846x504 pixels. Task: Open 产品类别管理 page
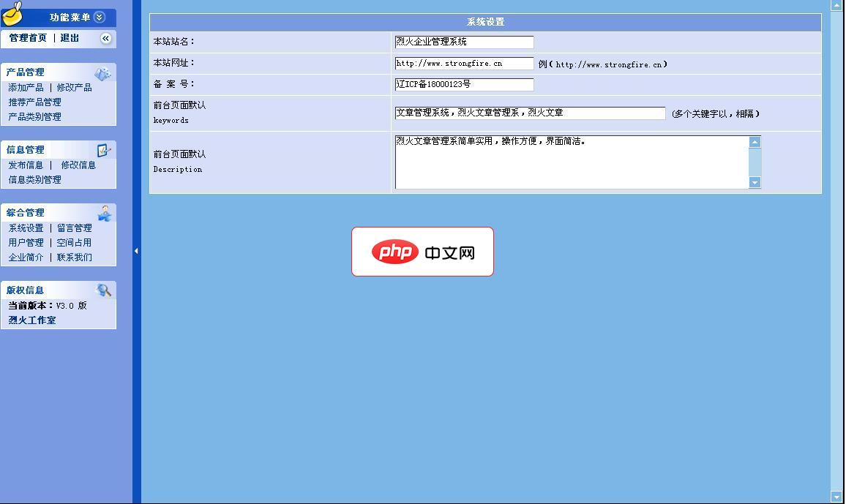pyautogui.click(x=34, y=116)
